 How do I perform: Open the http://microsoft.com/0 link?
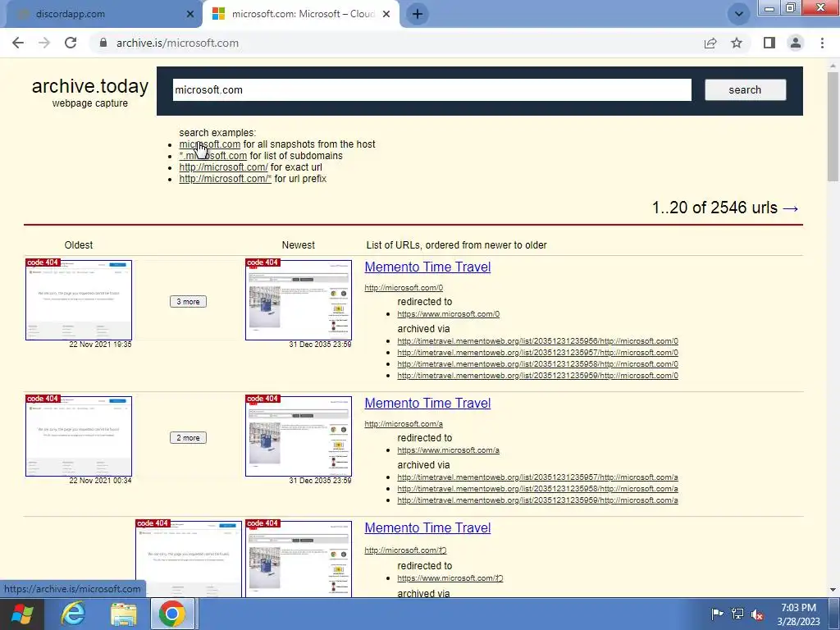click(x=404, y=288)
